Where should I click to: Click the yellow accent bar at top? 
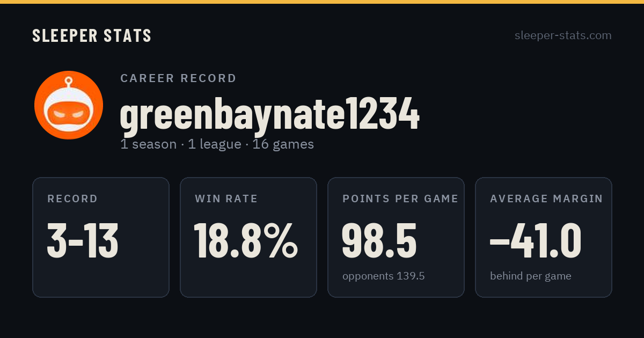322,2
